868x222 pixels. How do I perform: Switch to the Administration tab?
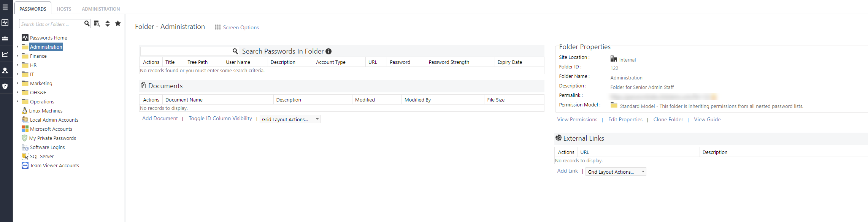(x=101, y=9)
